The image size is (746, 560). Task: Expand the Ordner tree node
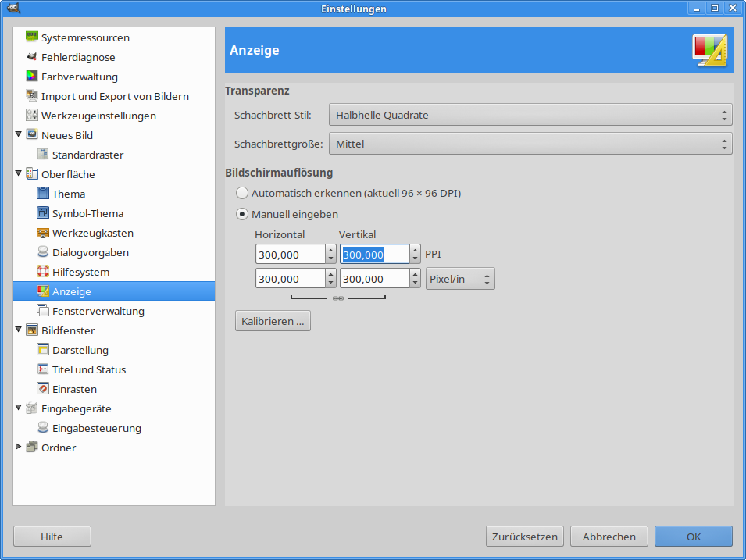[x=19, y=448]
